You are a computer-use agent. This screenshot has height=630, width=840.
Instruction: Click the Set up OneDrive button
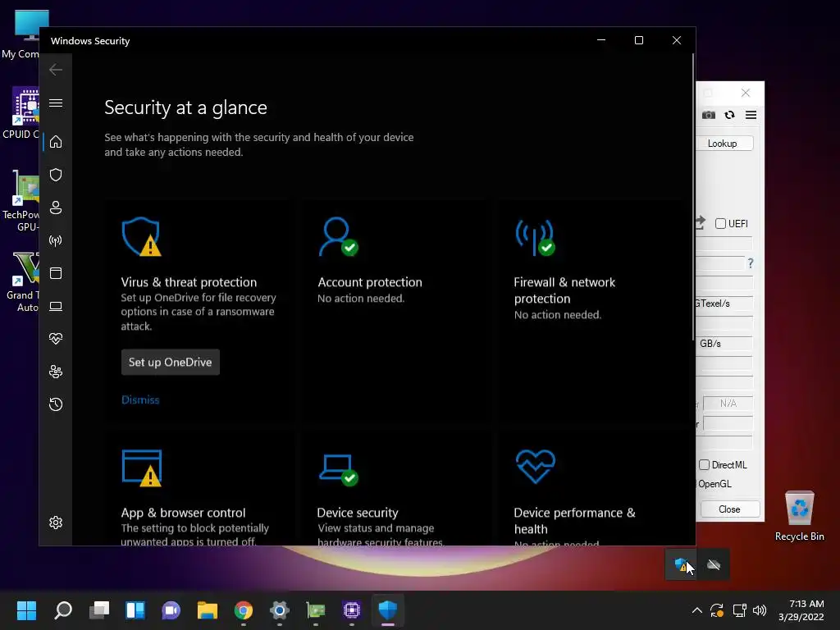pyautogui.click(x=171, y=362)
